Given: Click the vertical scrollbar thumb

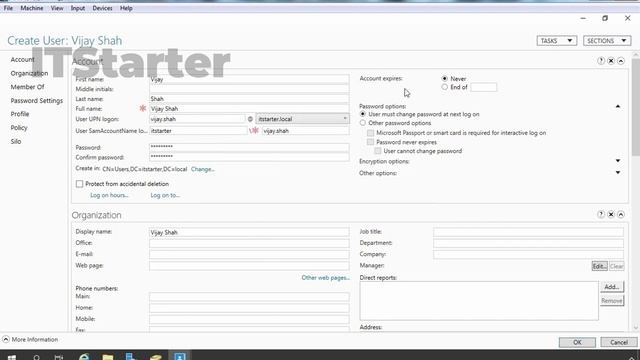Looking at the screenshot, I should pyautogui.click(x=636, y=107).
